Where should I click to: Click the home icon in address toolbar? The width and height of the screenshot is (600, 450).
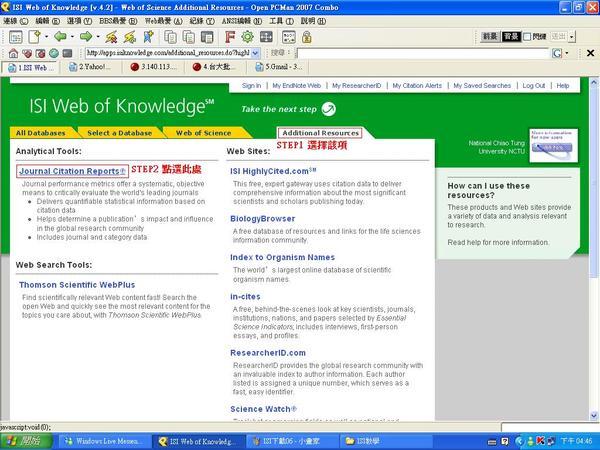click(x=13, y=53)
